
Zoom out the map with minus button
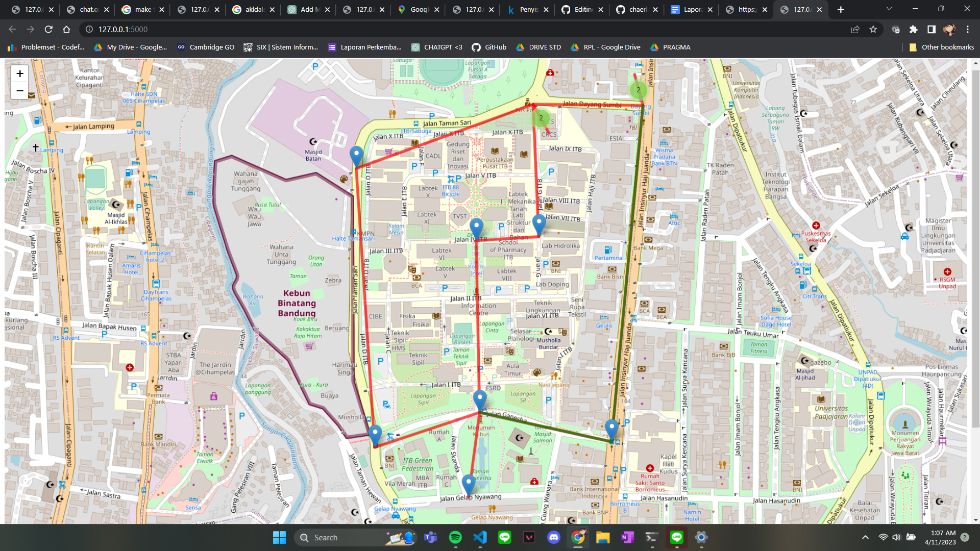pyautogui.click(x=19, y=91)
